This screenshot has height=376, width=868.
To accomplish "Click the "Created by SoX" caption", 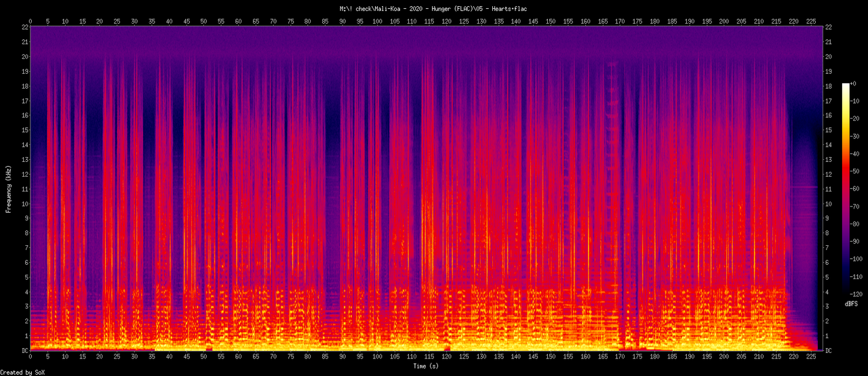I will click(x=23, y=373).
